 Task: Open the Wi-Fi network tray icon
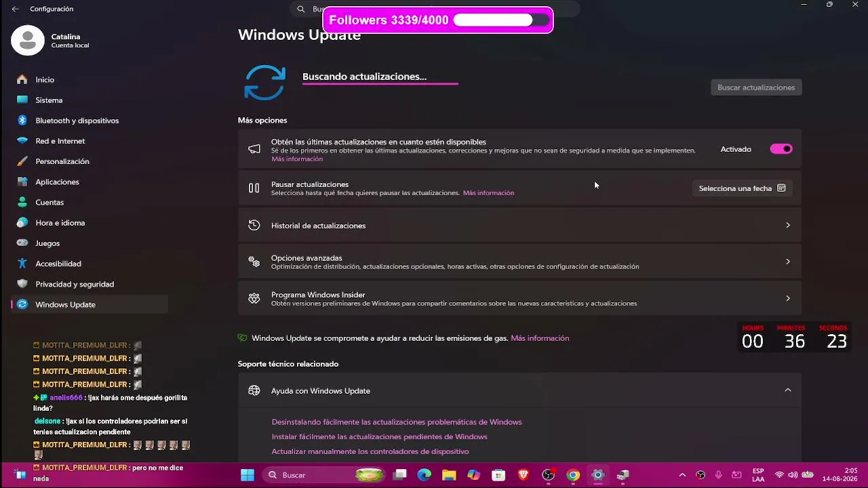(x=779, y=475)
